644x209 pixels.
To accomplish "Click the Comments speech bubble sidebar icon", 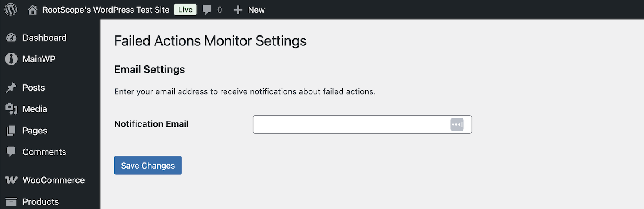I will coord(11,152).
